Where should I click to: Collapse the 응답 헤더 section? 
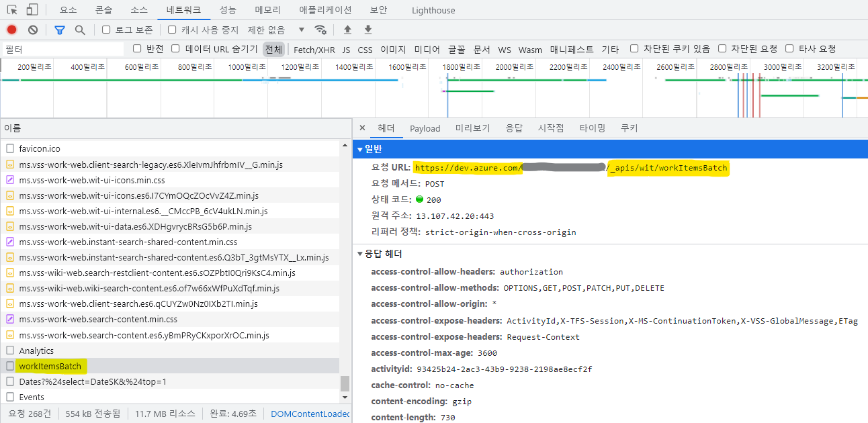(360, 254)
